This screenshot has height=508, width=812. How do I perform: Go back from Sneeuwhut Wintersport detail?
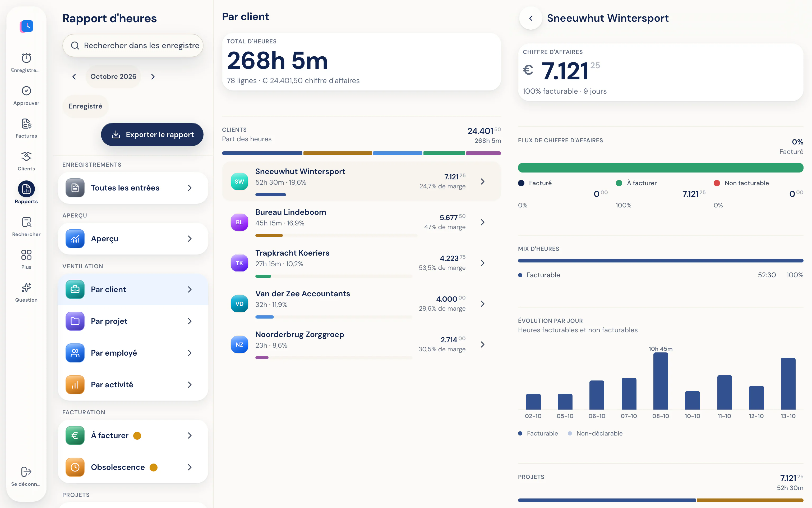tap(530, 18)
